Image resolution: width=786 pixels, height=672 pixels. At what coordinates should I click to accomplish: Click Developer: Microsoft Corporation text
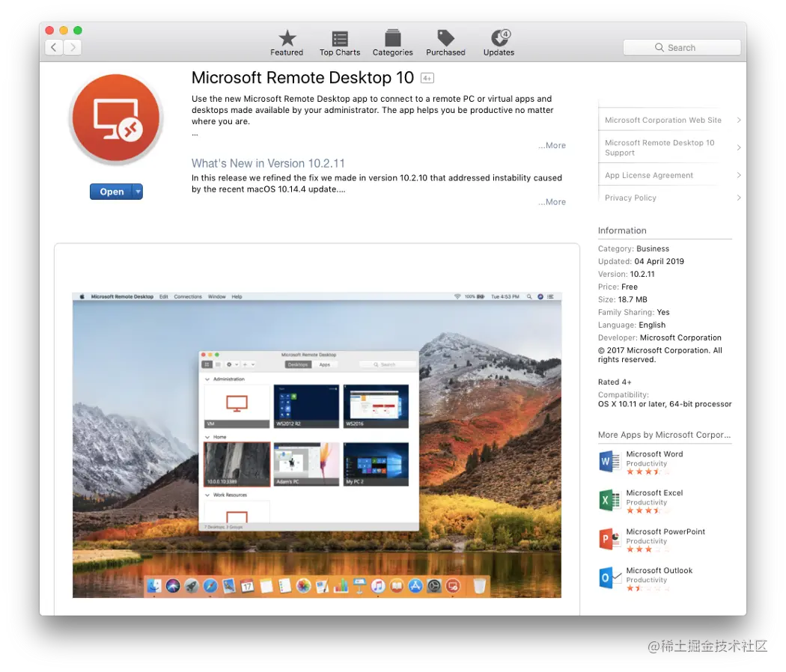(659, 337)
